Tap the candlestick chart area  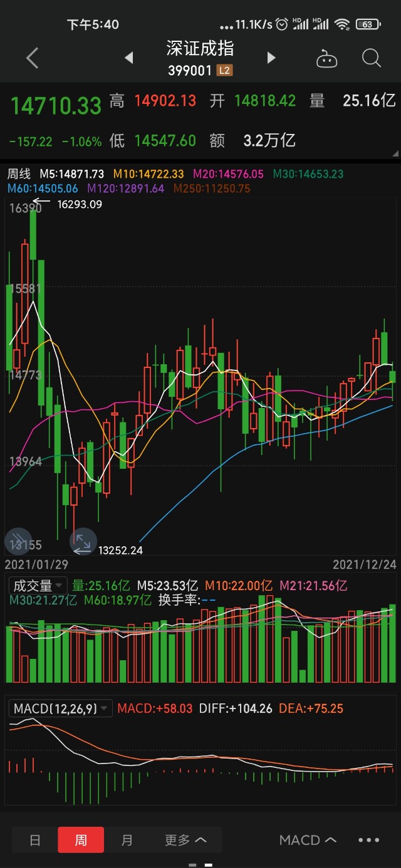200,375
